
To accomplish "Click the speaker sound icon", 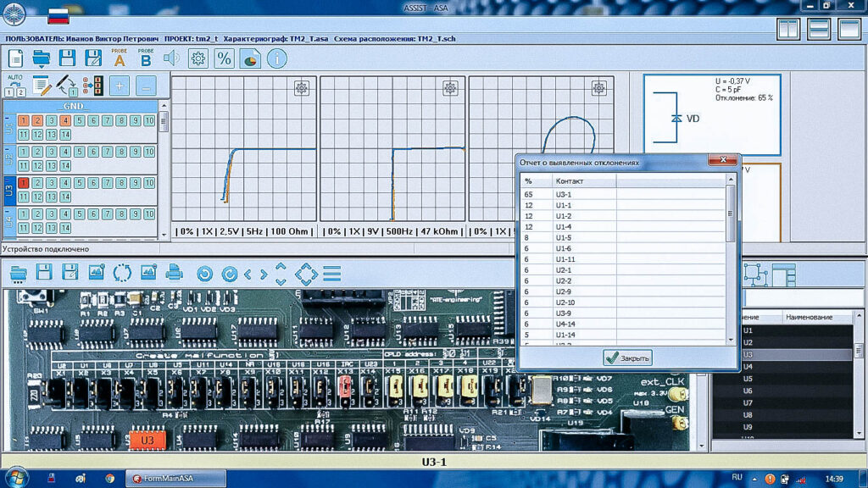I will (x=171, y=58).
